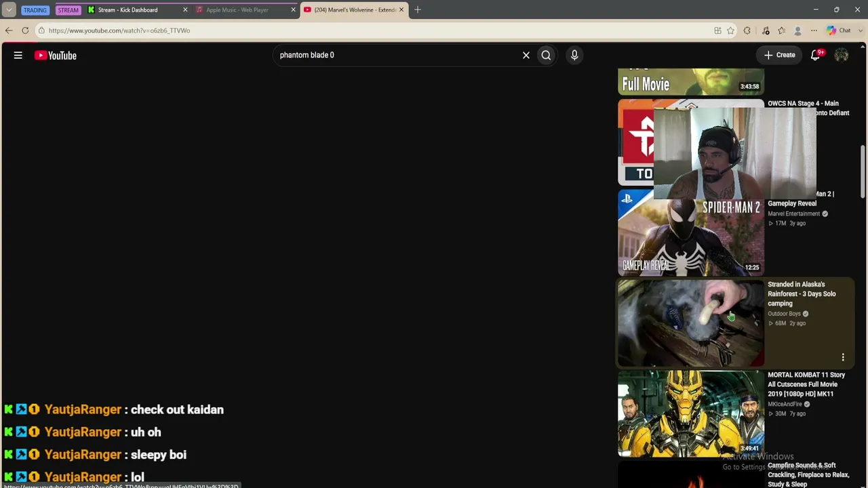Open the Campfire Sounds video title
This screenshot has width=868, height=488.
[808, 474]
